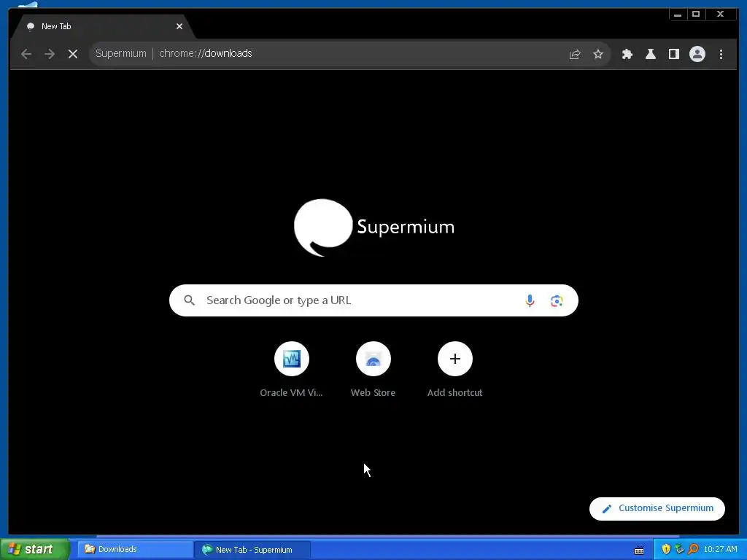Select New Tab - Supermium taskbar button

click(x=252, y=550)
